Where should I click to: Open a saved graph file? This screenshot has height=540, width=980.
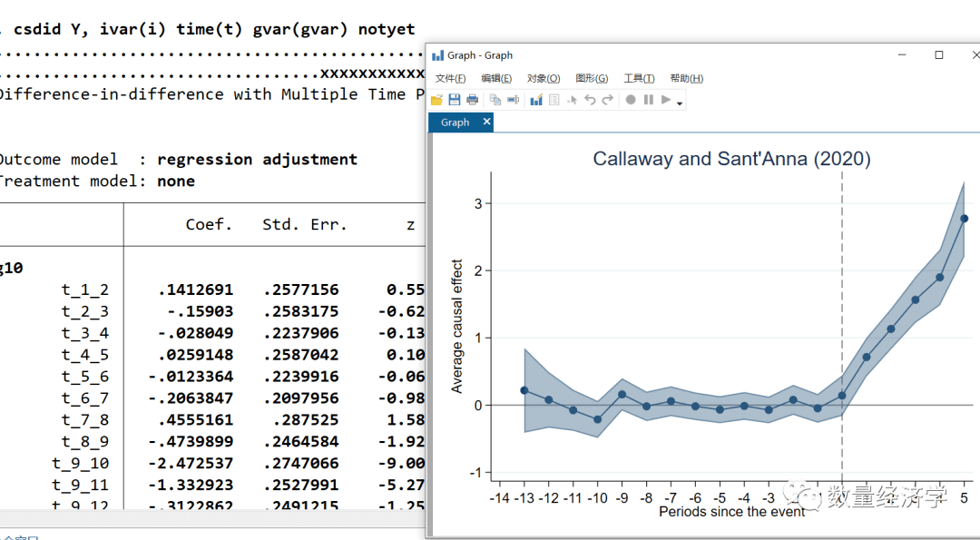(436, 100)
